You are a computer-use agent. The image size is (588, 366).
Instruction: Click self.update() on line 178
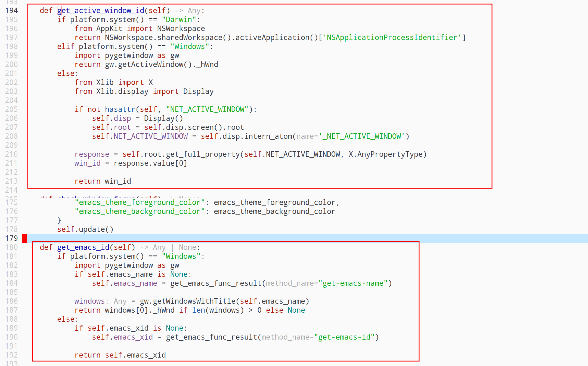click(85, 229)
